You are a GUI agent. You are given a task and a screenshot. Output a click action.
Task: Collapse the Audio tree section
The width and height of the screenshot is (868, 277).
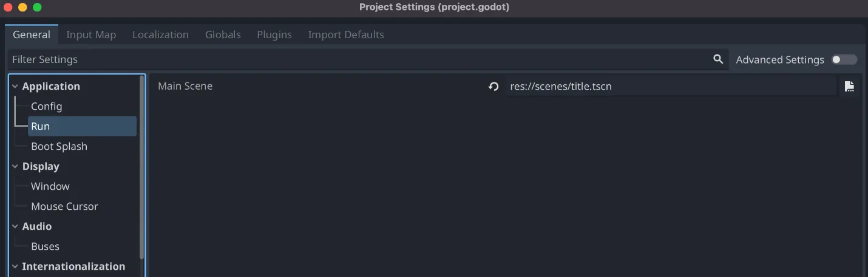[15, 227]
